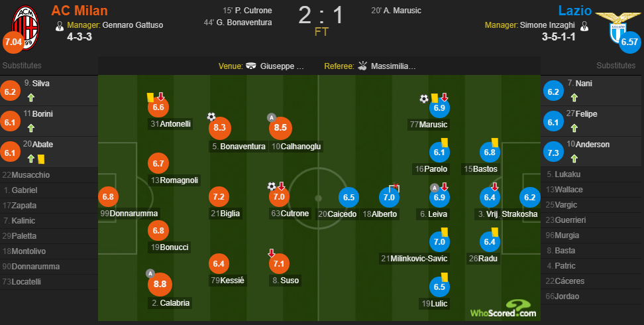Click Simone Inzaghi manager name
Viewport: 644px width, 325px height.
point(547,25)
